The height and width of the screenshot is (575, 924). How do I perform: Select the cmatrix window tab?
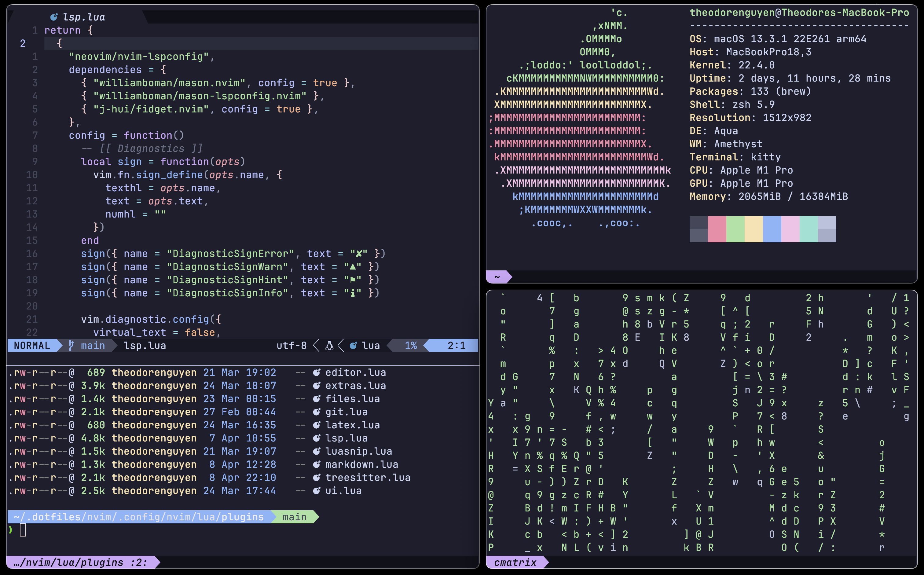(515, 562)
